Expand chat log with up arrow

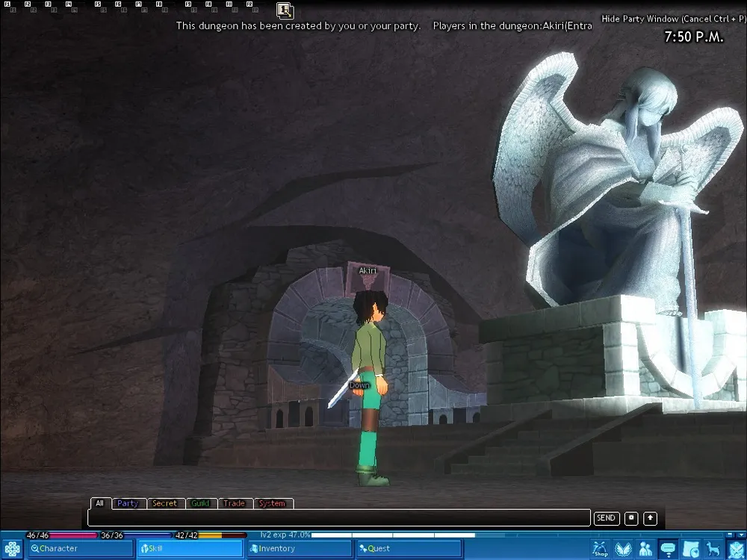tap(650, 517)
